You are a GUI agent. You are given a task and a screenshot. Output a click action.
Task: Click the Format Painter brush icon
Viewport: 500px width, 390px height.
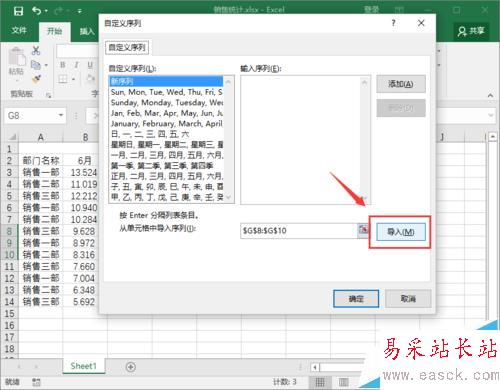[36, 79]
